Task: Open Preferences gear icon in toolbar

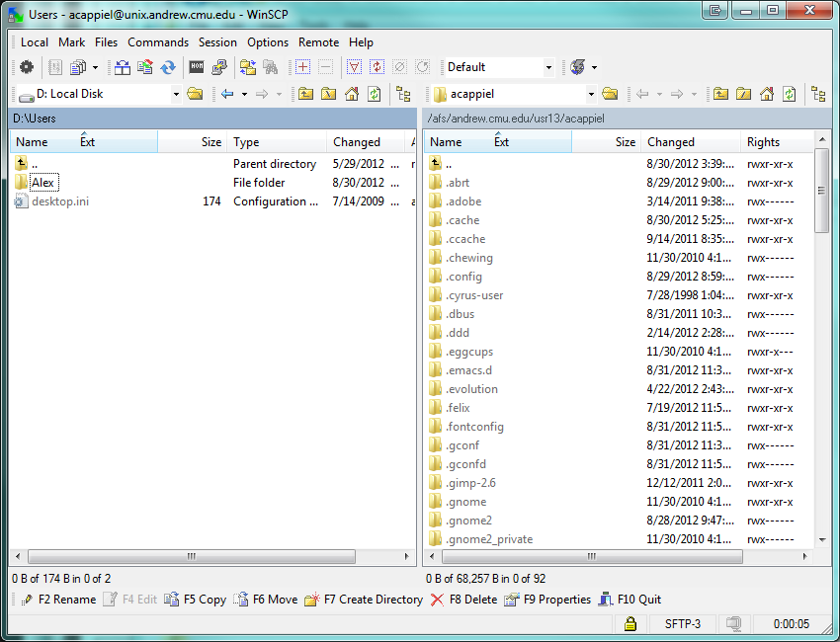Action: 27,67
